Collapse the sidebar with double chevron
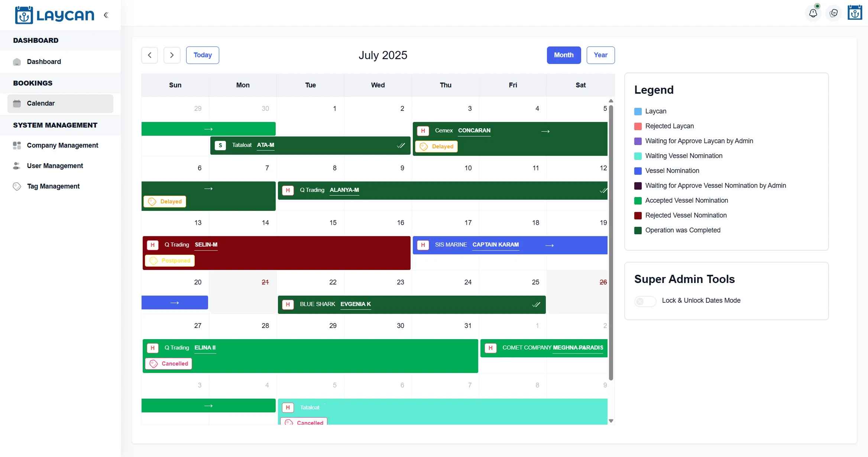Viewport: 868px width, 457px height. 106,15
